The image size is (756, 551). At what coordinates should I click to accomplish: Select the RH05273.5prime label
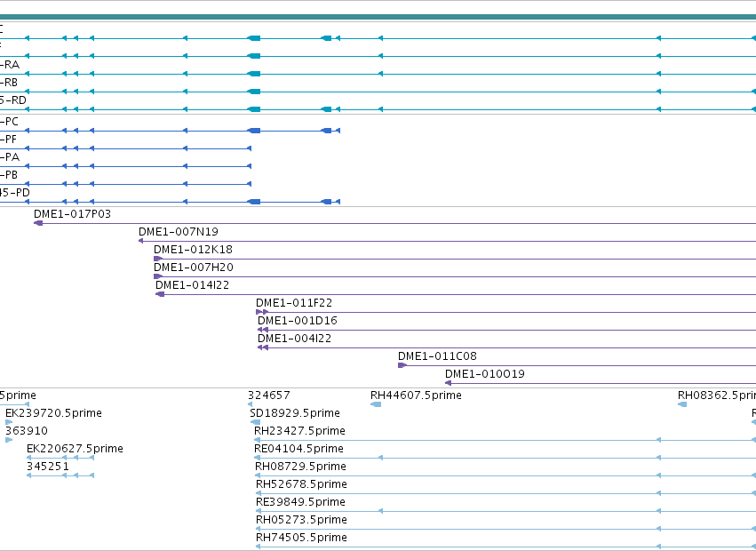pos(301,520)
